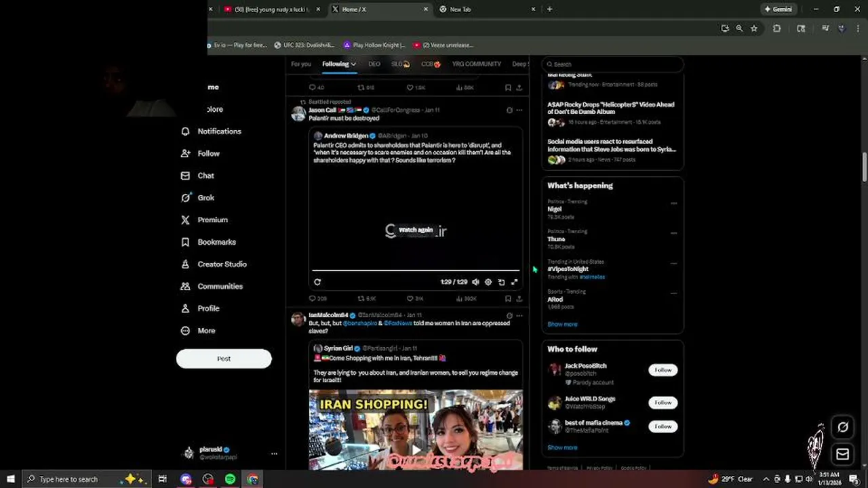The height and width of the screenshot is (488, 868).
Task: Click the @benshapiro mention link
Action: (x=359, y=323)
